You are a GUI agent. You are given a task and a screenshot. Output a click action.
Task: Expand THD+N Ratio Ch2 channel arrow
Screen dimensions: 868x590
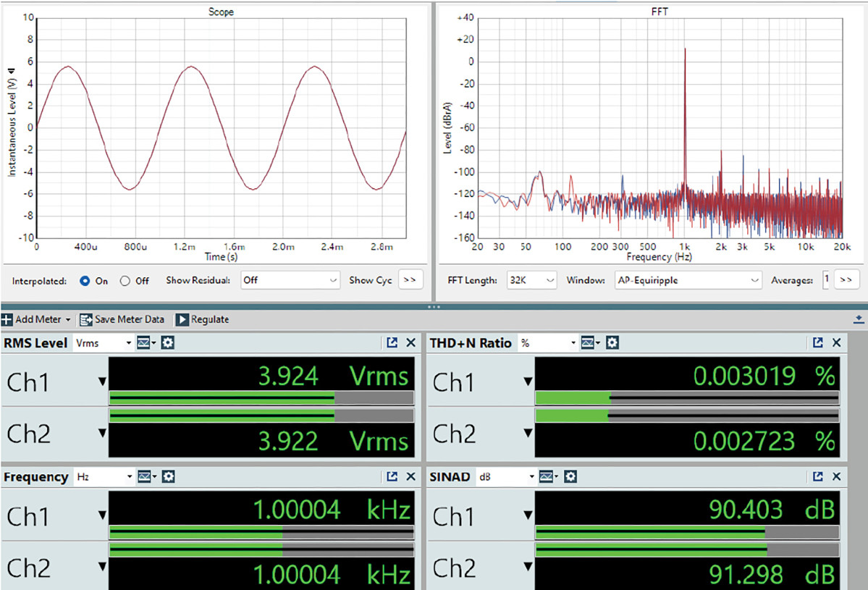pyautogui.click(x=528, y=432)
